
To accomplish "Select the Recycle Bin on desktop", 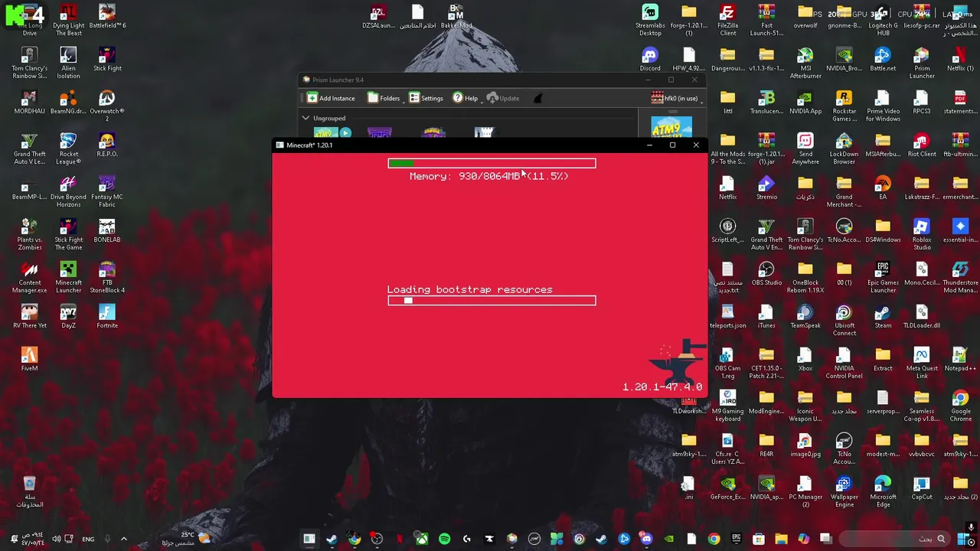I will 29,492.
